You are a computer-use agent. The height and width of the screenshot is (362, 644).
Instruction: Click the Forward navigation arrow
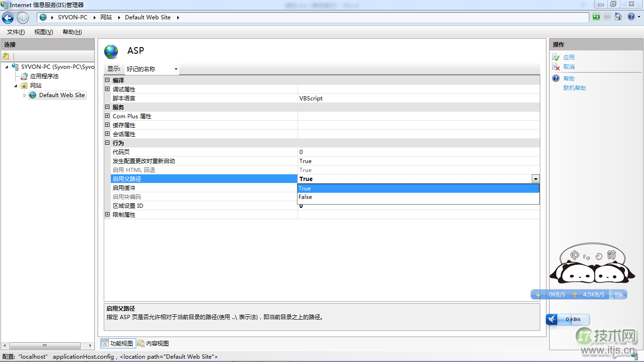[23, 18]
